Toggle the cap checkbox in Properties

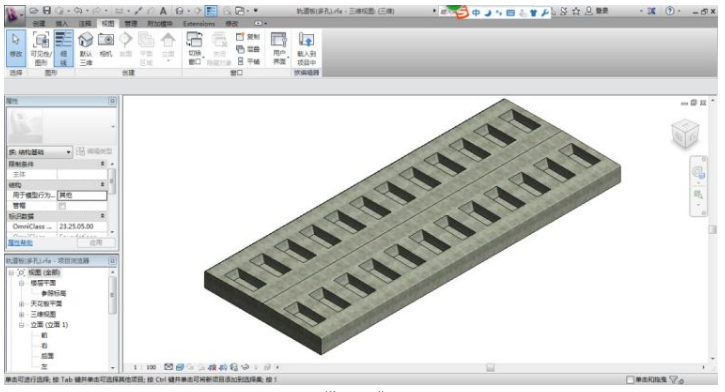(62, 206)
